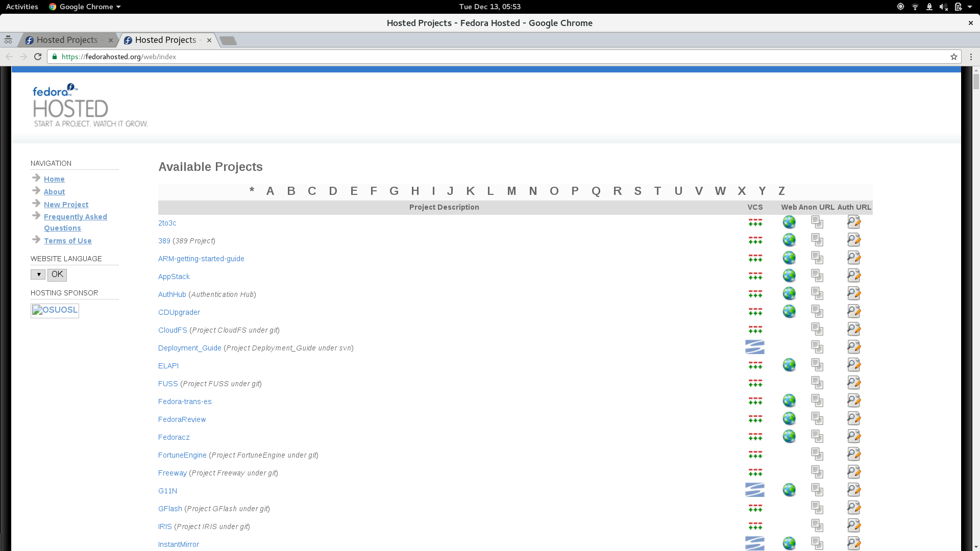Image resolution: width=980 pixels, height=551 pixels.
Task: Filter projects by letter F
Action: point(374,191)
